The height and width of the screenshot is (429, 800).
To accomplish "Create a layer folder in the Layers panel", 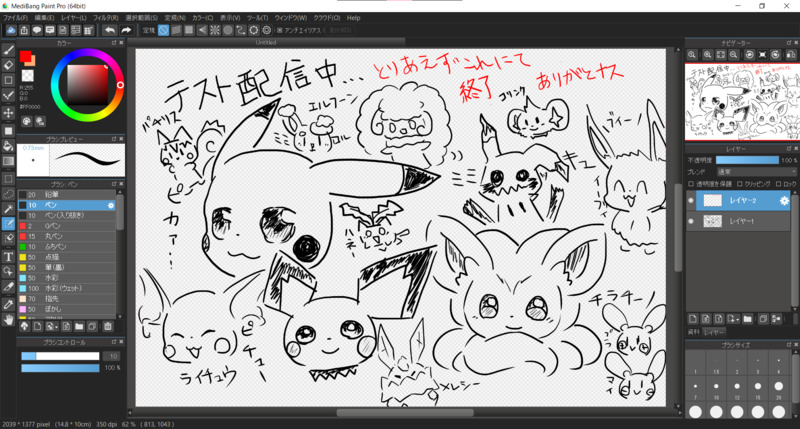I will pos(747,319).
